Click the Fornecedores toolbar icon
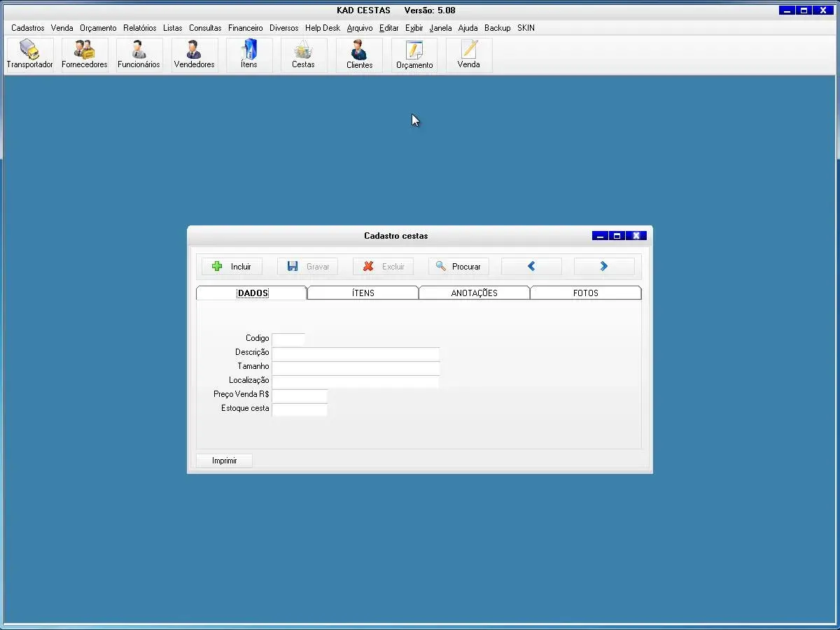Screen dimensions: 840x630 pos(85,55)
